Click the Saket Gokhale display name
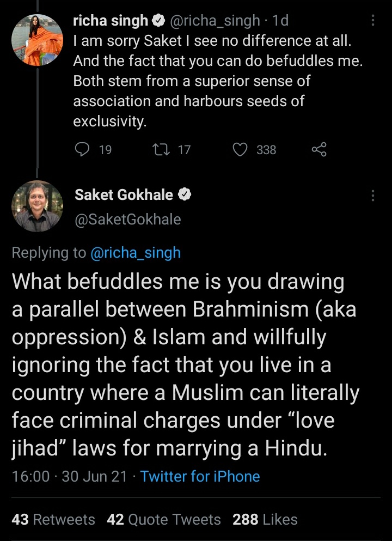The width and height of the screenshot is (392, 541). coord(124,195)
